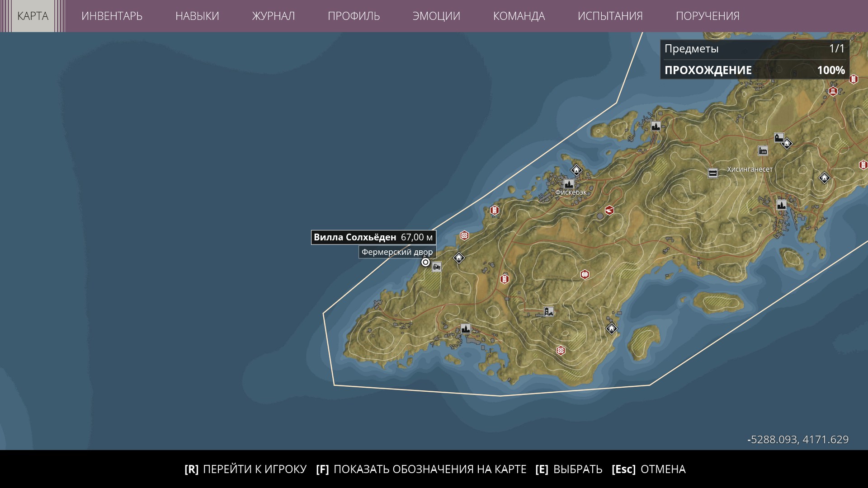Click the church icon north of Хисинганесет
Viewport: 868px width, 488px height.
[x=779, y=137]
